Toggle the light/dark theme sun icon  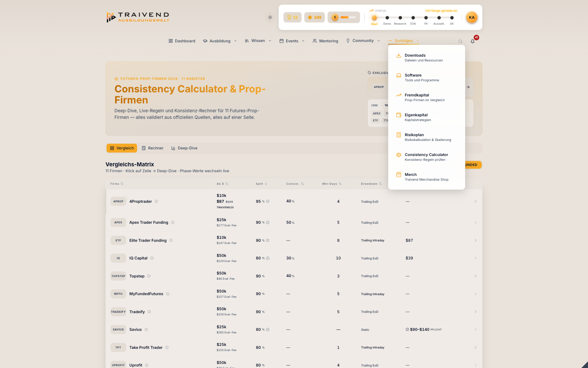point(270,17)
